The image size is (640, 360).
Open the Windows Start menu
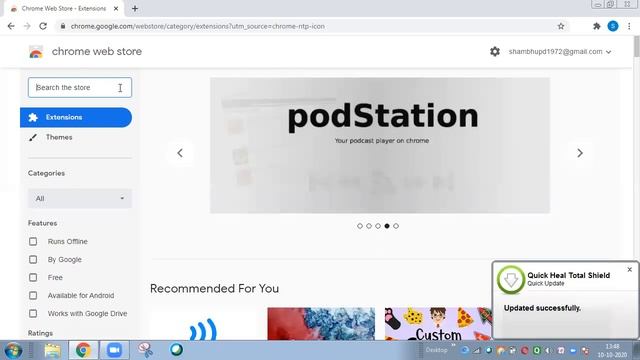(x=13, y=350)
